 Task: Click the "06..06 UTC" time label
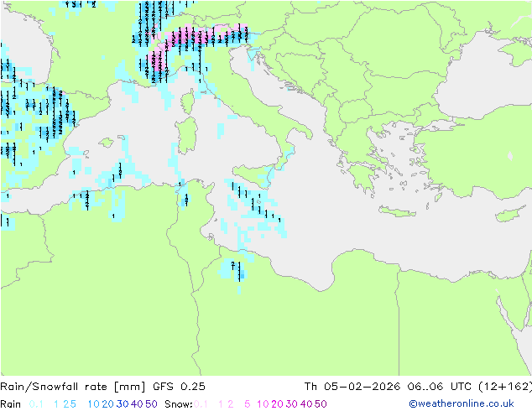pyautogui.click(x=440, y=387)
